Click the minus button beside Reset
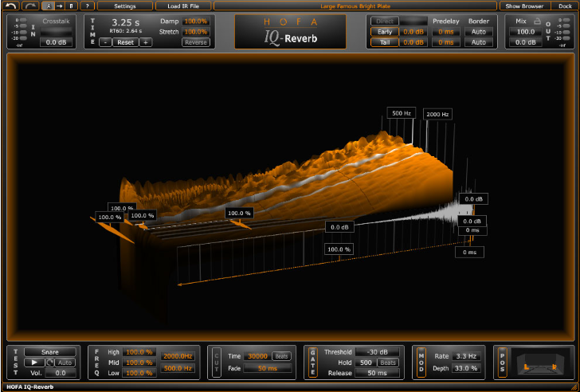580x392 pixels. [x=106, y=42]
